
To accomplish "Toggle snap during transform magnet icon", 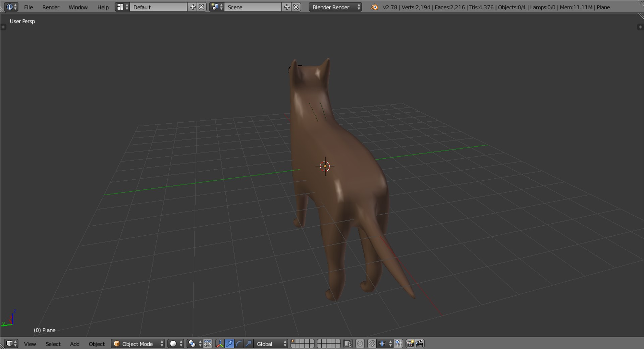I will (372, 344).
